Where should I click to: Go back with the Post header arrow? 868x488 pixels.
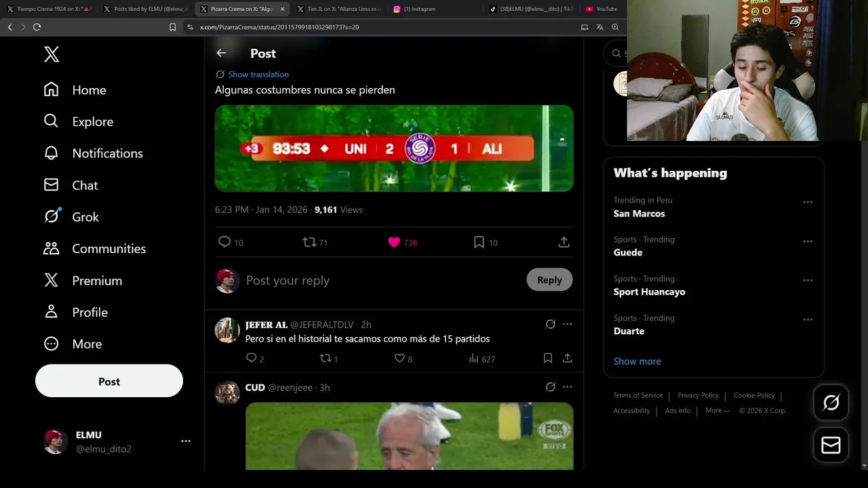[221, 53]
